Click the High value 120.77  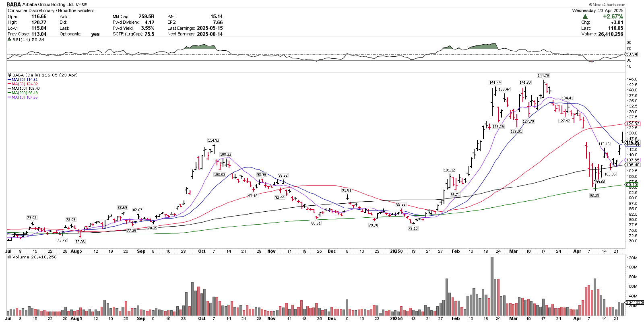tap(39, 23)
